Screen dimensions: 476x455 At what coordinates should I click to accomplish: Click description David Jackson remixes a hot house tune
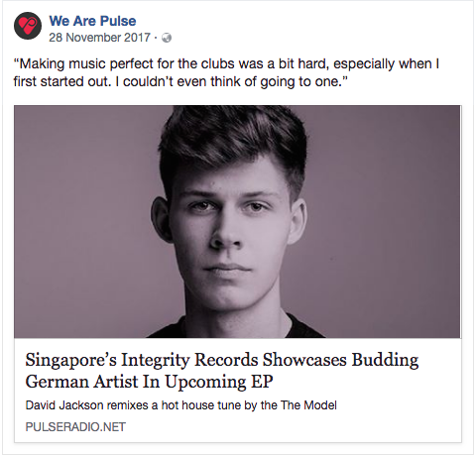pos(181,405)
